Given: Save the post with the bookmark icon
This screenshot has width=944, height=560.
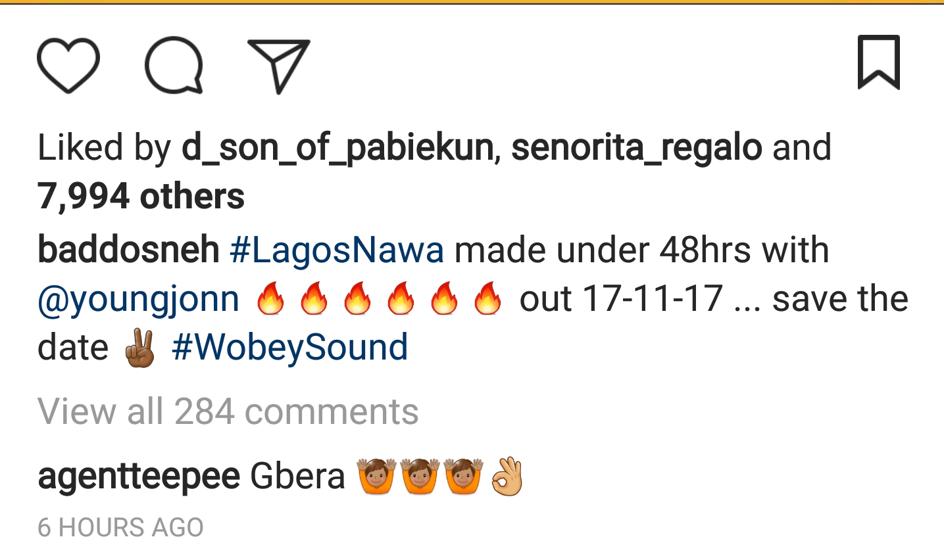Looking at the screenshot, I should pyautogui.click(x=878, y=62).
